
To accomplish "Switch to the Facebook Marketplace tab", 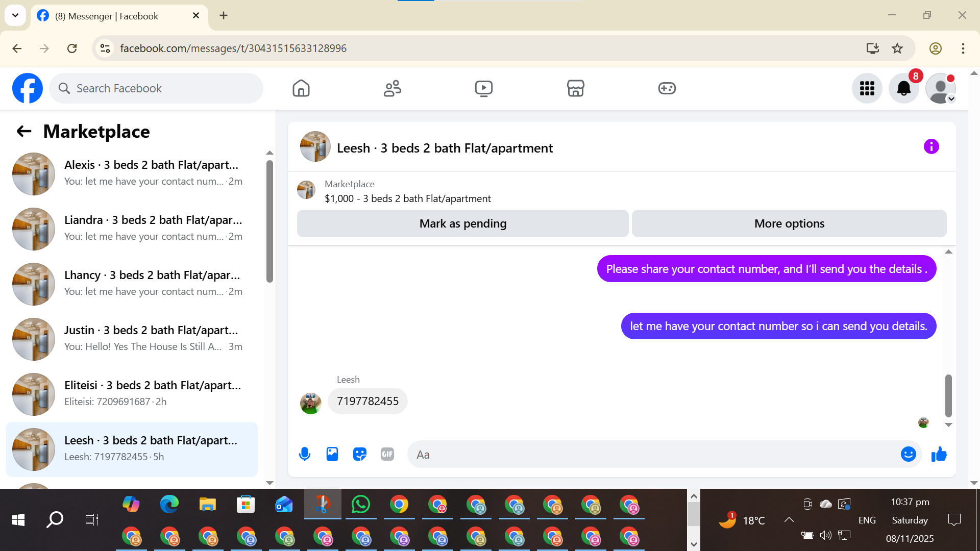I will pos(575,88).
